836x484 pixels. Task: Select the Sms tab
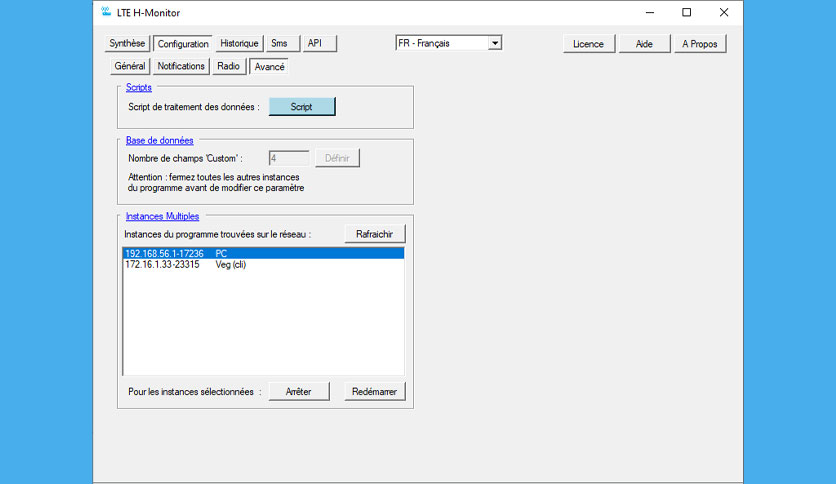click(283, 43)
